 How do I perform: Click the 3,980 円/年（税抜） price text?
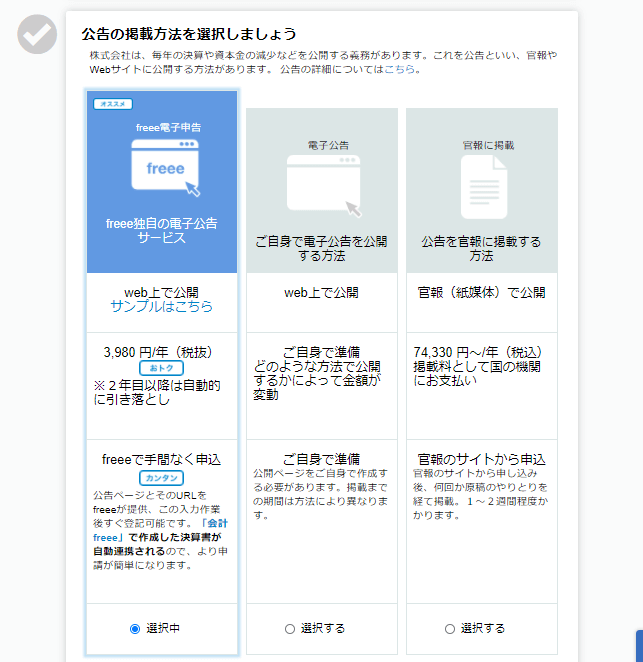[158, 352]
